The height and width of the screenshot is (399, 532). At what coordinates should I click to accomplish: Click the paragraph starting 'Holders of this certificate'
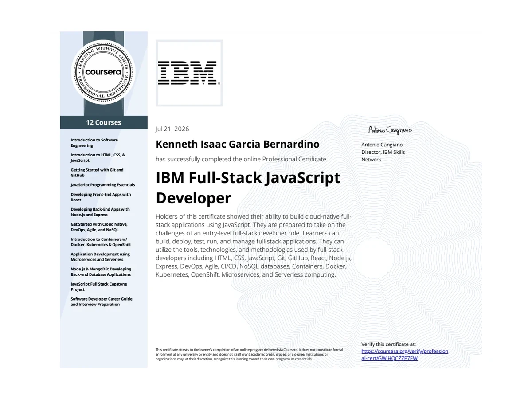(254, 246)
